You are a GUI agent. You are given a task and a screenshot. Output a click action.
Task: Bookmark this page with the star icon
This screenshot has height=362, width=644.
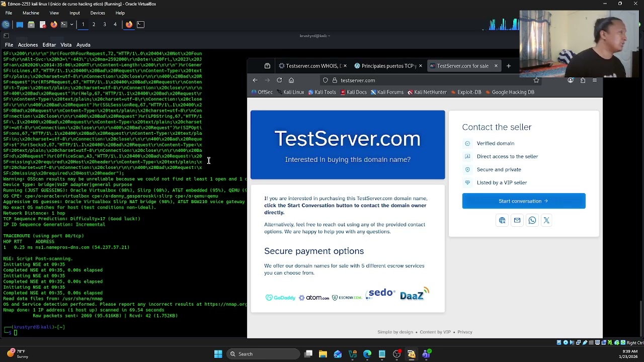(x=536, y=80)
